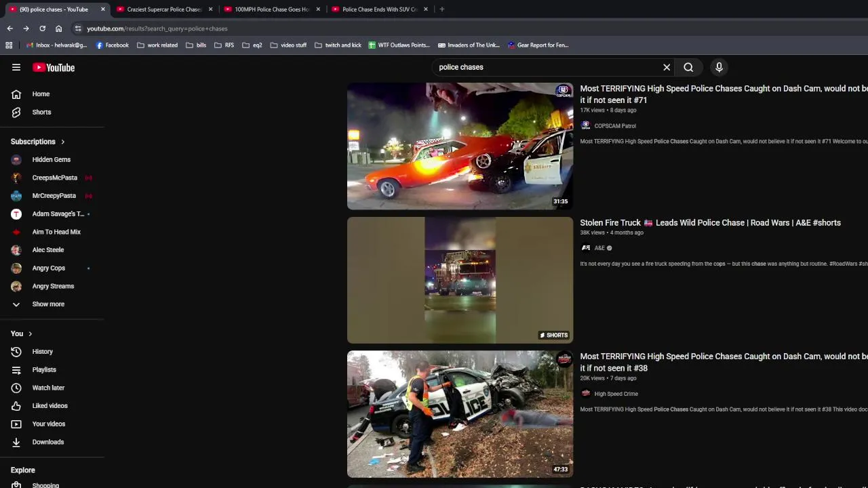The width and height of the screenshot is (868, 488).
Task: Open Gear Report for Fen bookmark
Action: pos(538,45)
